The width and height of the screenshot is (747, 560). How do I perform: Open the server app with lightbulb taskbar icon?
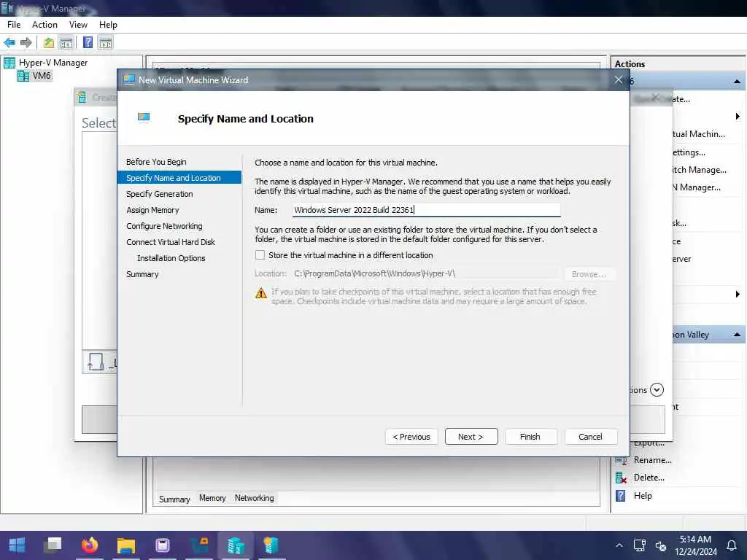pyautogui.click(x=271, y=545)
